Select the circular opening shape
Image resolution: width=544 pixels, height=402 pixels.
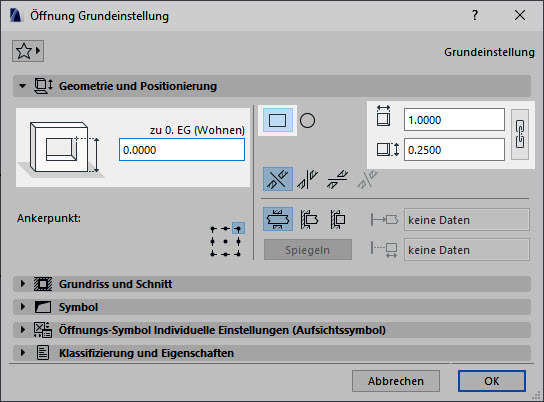(x=307, y=121)
